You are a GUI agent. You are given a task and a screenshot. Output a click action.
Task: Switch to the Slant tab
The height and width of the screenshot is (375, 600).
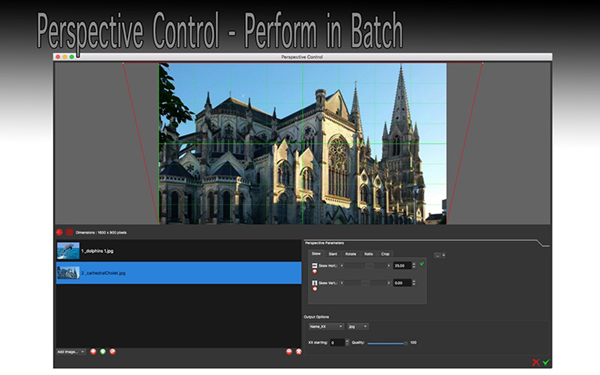click(333, 254)
